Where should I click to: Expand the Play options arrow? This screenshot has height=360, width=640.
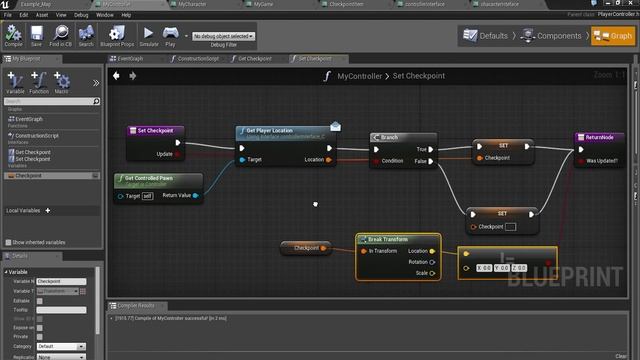click(x=186, y=36)
